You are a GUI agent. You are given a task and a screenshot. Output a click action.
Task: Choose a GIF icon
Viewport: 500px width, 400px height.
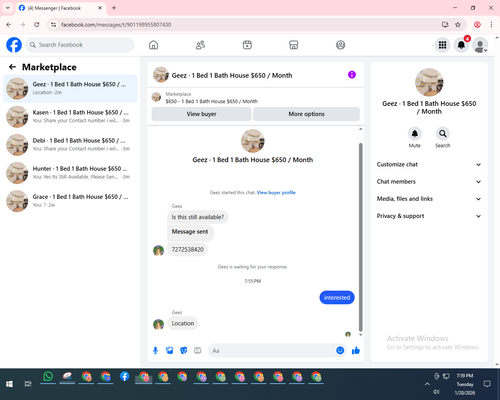(198, 350)
